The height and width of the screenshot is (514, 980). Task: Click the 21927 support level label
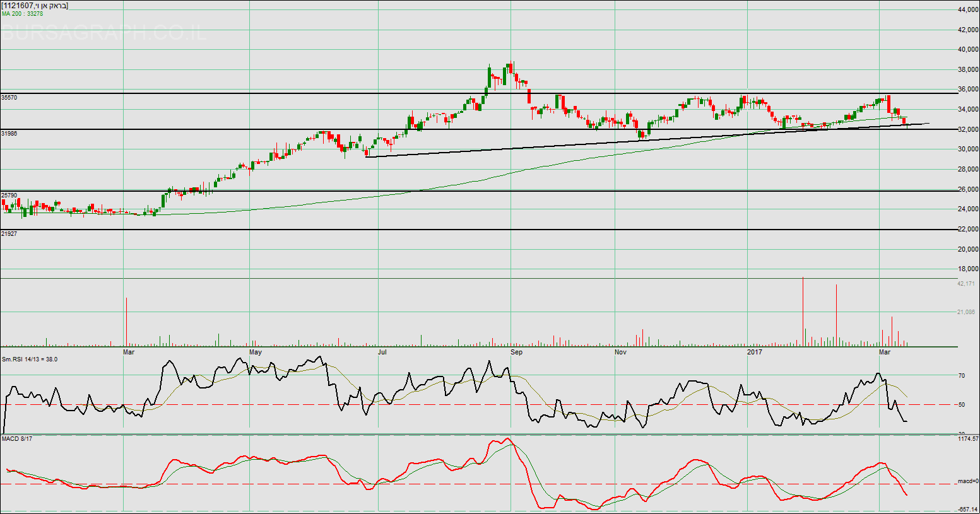9,234
